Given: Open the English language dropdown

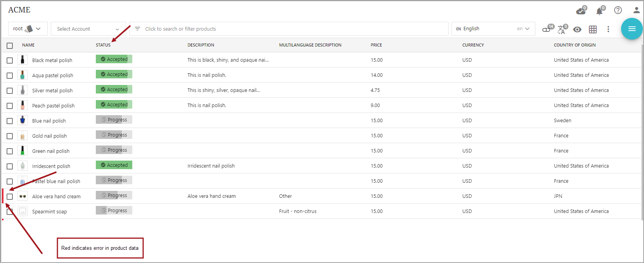Looking at the screenshot, I should 493,29.
